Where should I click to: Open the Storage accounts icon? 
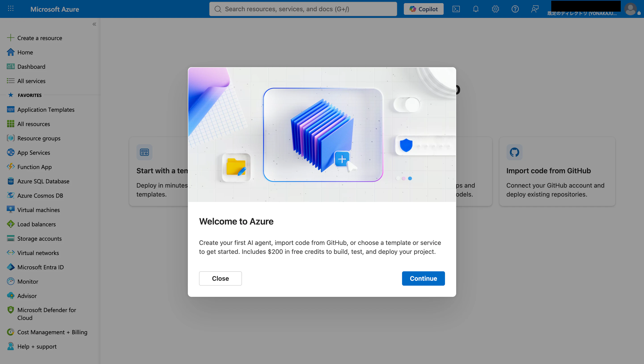tap(11, 238)
